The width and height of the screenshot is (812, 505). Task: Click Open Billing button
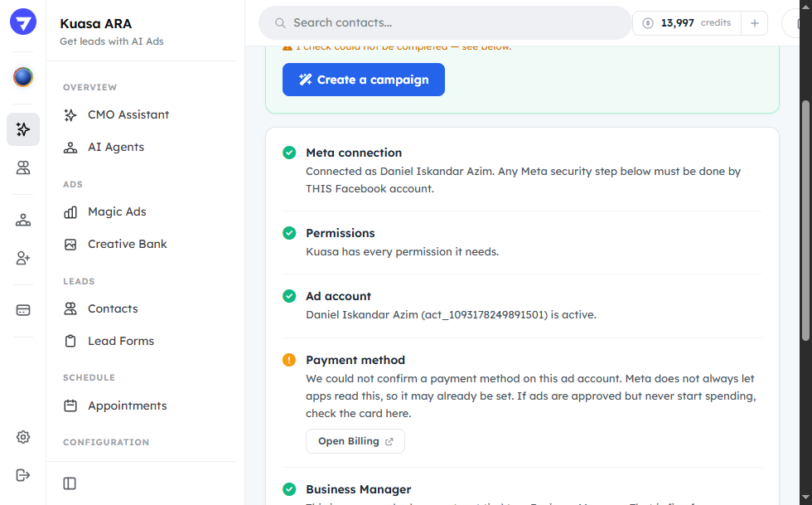coord(355,441)
